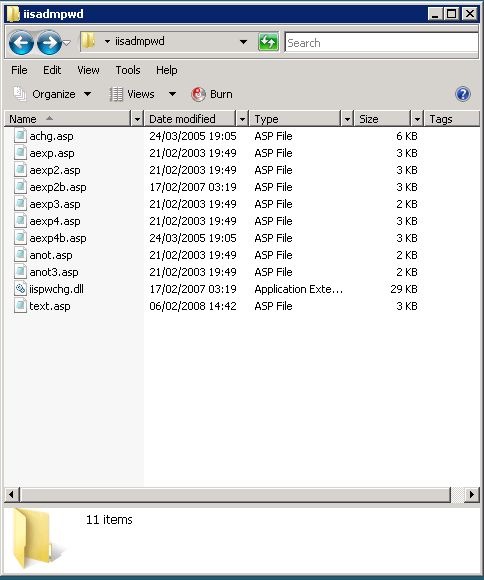Sort by the Type column header
Screen dimensions: 484x580
pyautogui.click(x=295, y=119)
